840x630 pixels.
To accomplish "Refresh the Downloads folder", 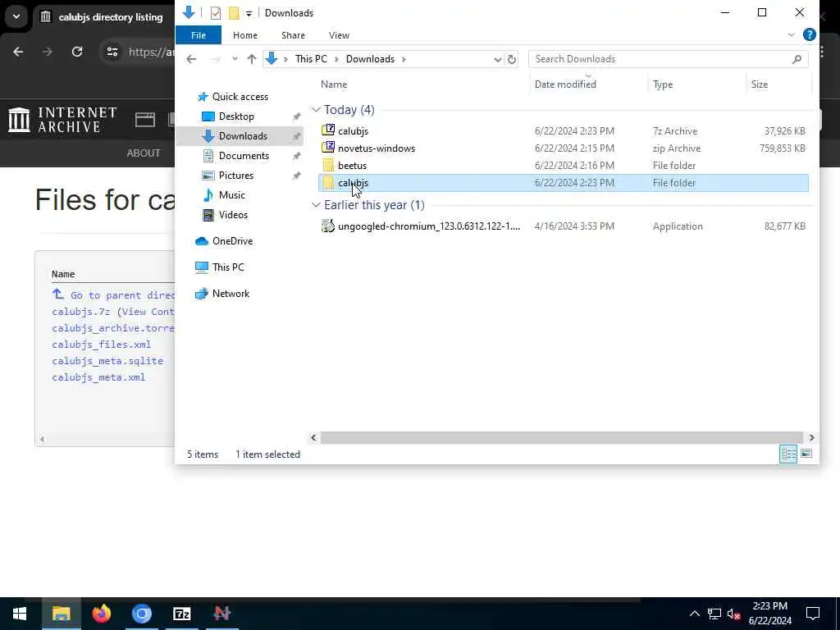I will [512, 59].
